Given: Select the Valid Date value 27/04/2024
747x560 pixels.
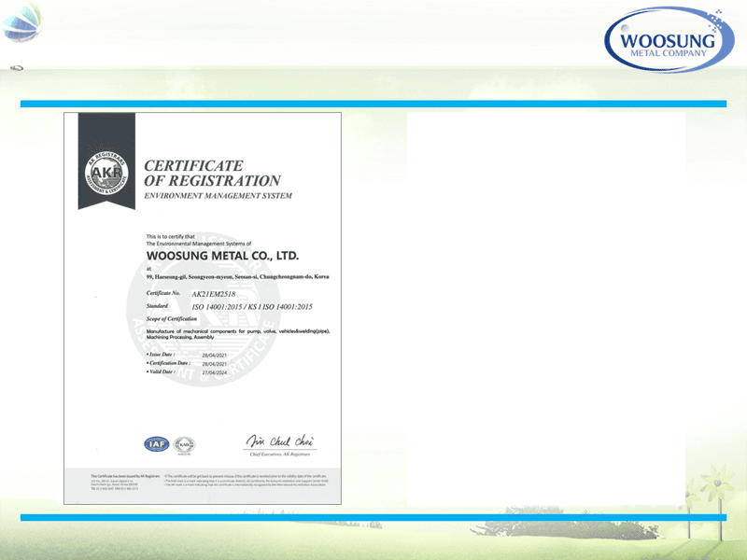Looking at the screenshot, I should [x=215, y=372].
